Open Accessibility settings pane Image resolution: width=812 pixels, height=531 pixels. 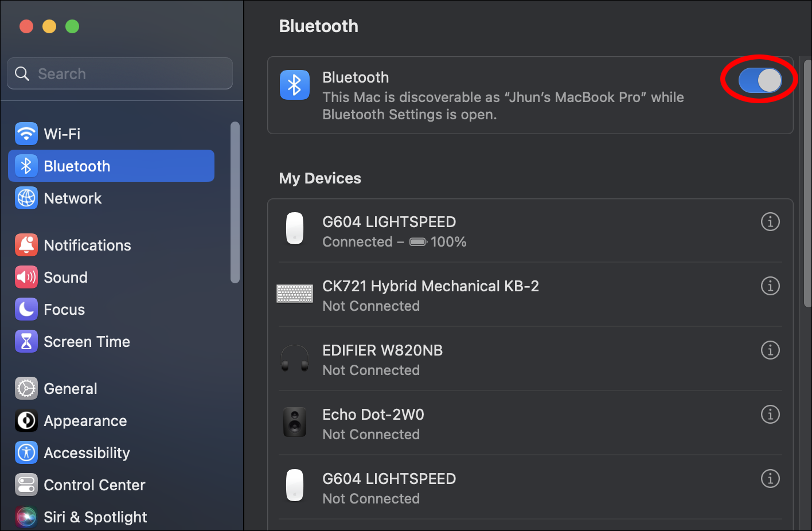pyautogui.click(x=86, y=453)
